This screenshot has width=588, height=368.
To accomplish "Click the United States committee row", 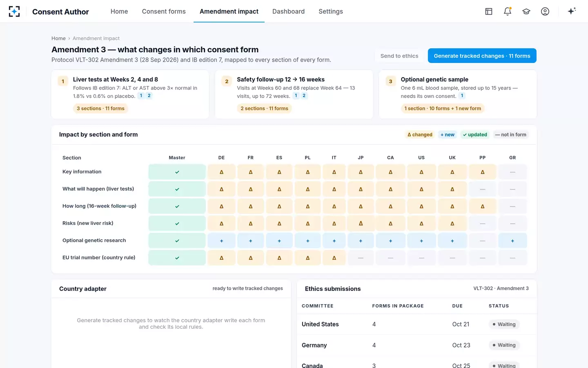I will 416,324.
